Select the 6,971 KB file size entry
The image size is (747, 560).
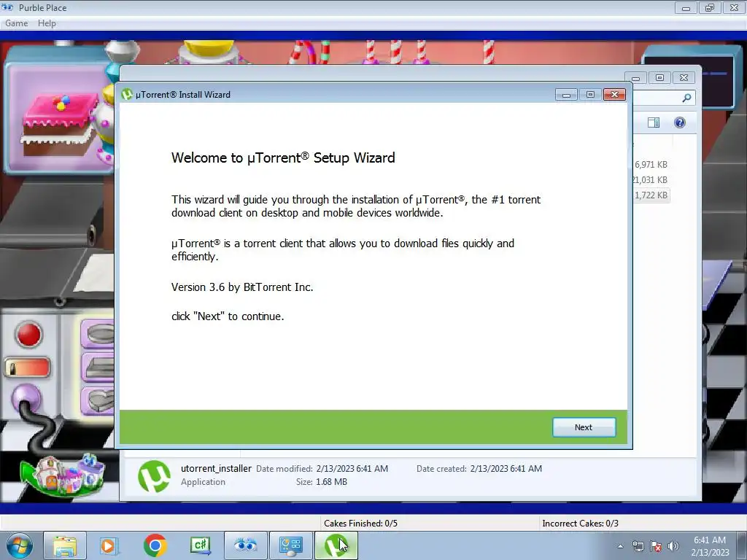click(651, 165)
